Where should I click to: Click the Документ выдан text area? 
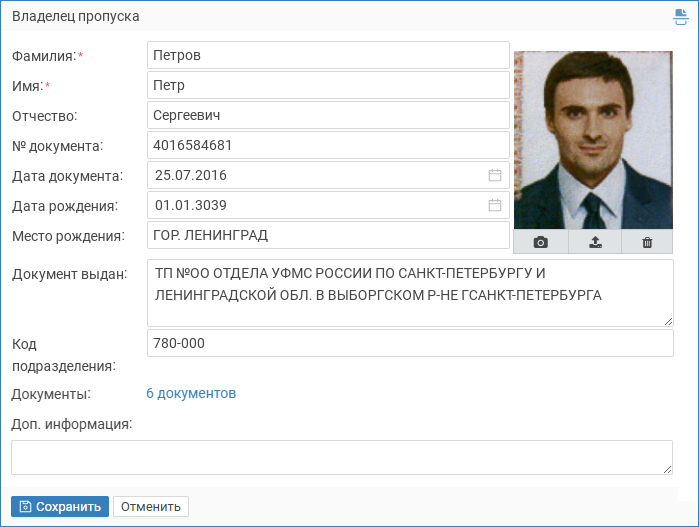[x=410, y=293]
